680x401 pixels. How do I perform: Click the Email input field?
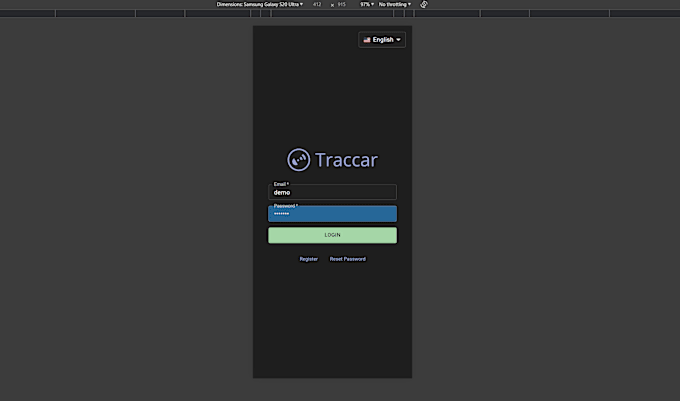coord(332,192)
